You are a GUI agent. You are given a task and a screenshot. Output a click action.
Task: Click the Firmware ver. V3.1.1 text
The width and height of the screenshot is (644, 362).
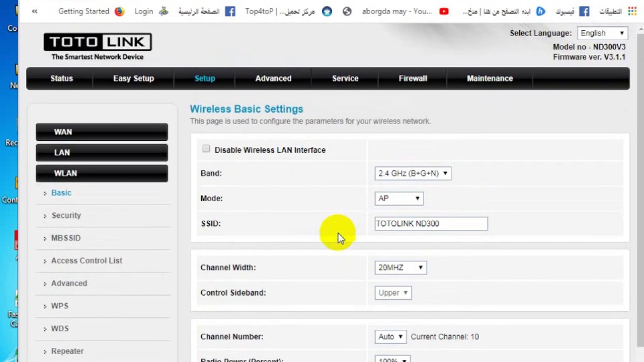[589, 57]
